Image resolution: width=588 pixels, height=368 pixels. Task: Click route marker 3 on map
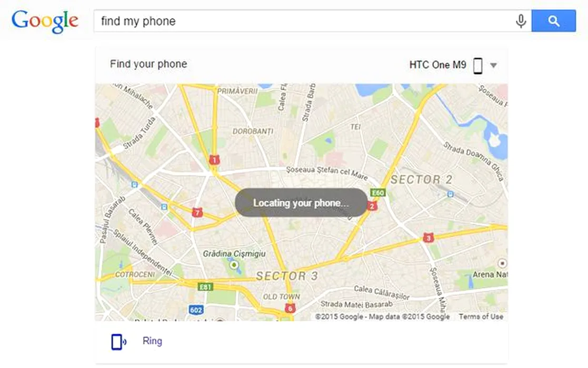[428, 238]
